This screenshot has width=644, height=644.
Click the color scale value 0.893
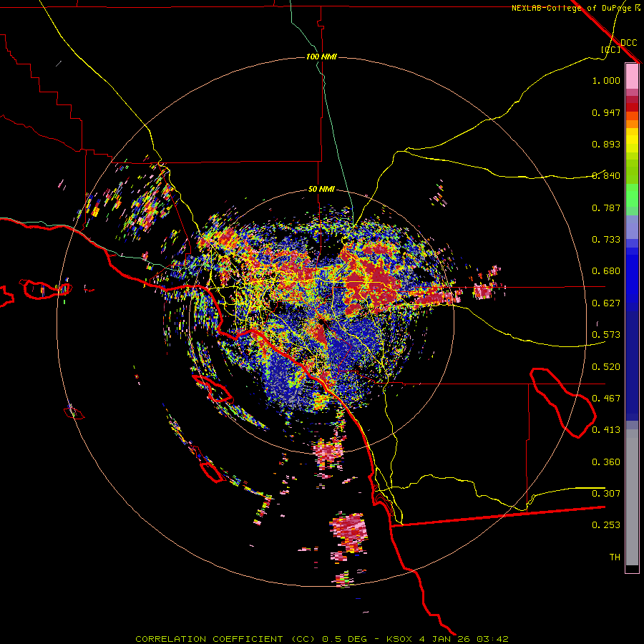(x=606, y=144)
